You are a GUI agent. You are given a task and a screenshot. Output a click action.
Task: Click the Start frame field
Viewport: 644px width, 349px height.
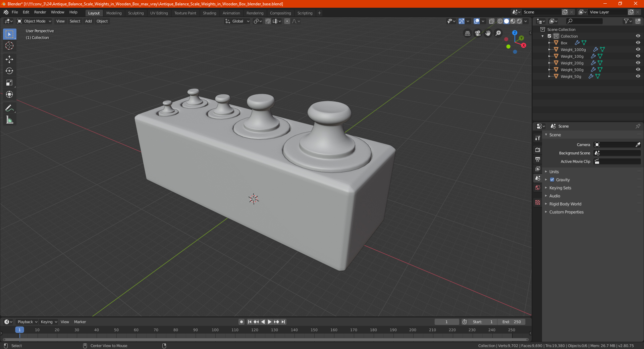[483, 322]
